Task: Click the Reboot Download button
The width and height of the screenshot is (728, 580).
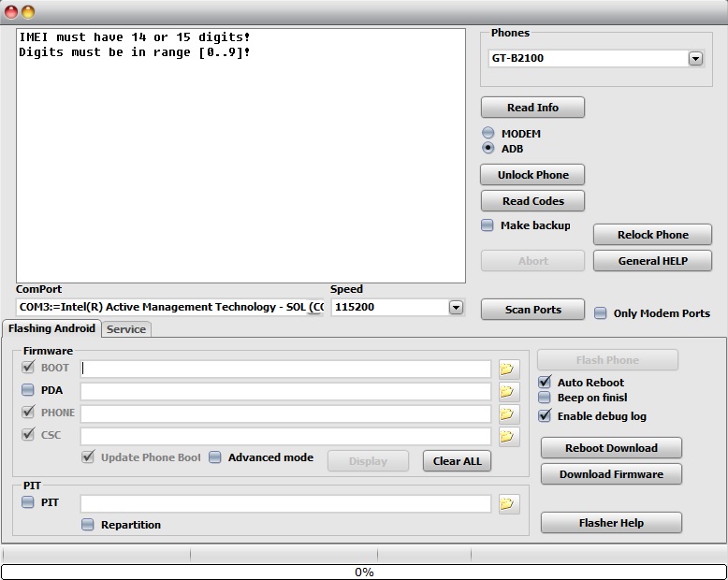Action: (x=611, y=448)
